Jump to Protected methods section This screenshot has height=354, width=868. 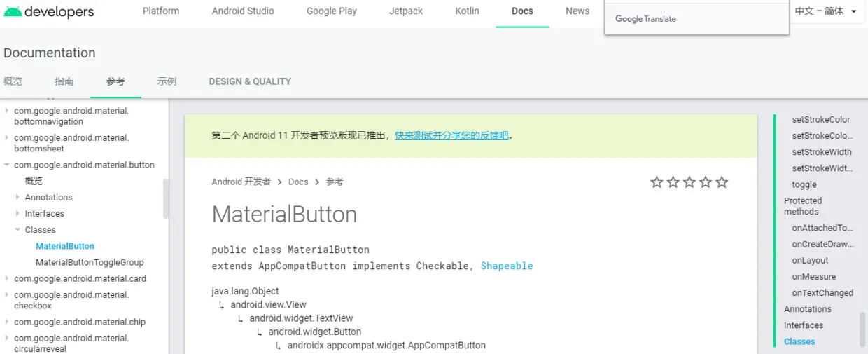click(803, 206)
